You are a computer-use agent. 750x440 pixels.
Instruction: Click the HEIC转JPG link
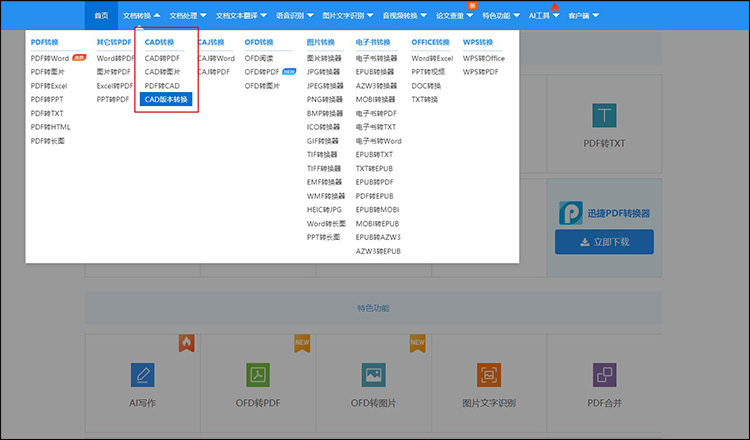[324, 209]
